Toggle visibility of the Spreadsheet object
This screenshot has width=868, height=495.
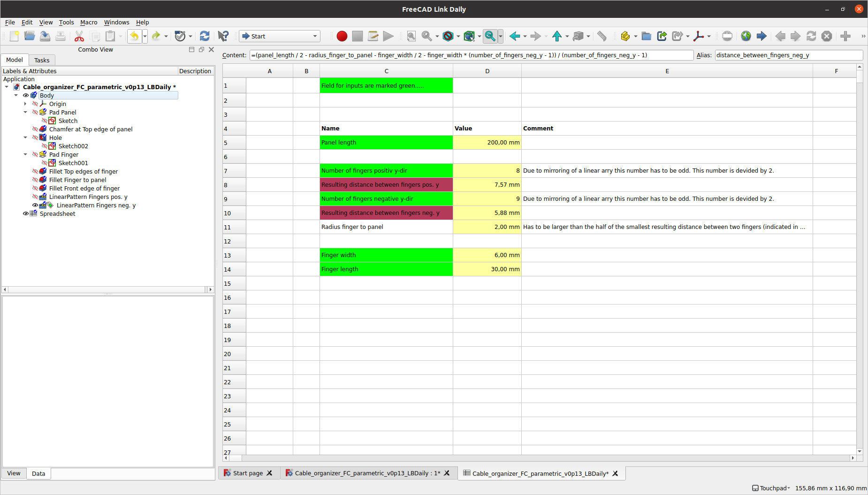pyautogui.click(x=26, y=213)
